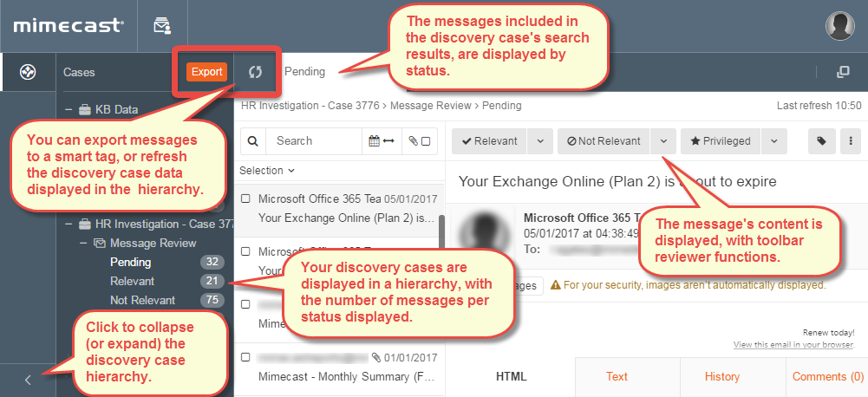Click the breadcrumb HR Investigation - Case 3776
Viewport: 868px width, 397px height.
(x=312, y=105)
